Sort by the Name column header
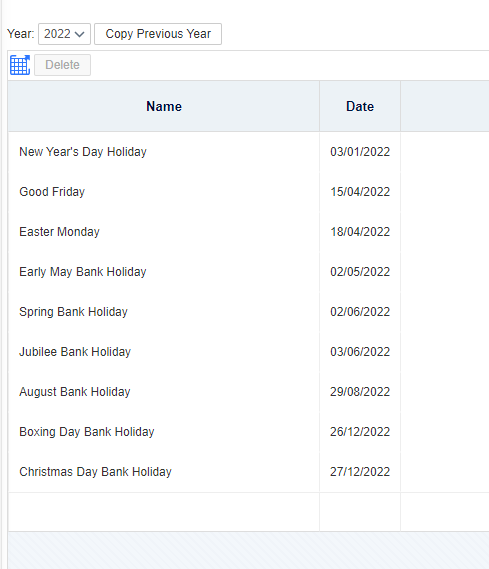Viewport: 489px width, 569px height. pyautogui.click(x=164, y=106)
